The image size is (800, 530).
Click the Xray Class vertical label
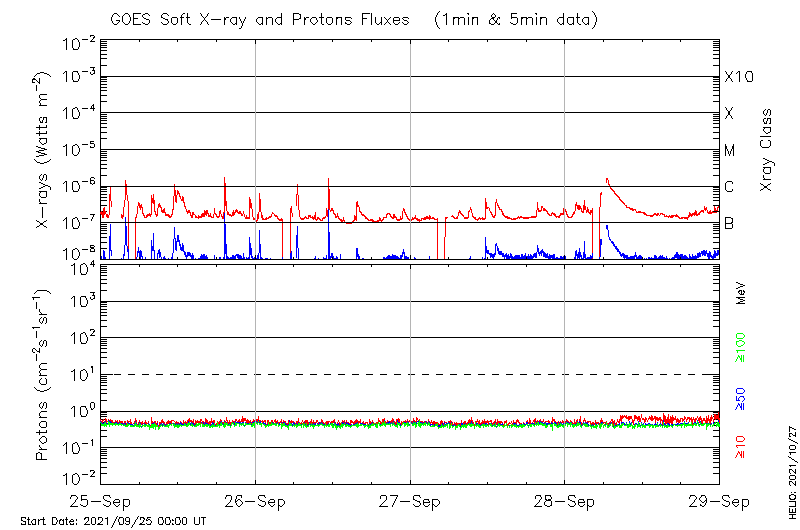pos(767,150)
